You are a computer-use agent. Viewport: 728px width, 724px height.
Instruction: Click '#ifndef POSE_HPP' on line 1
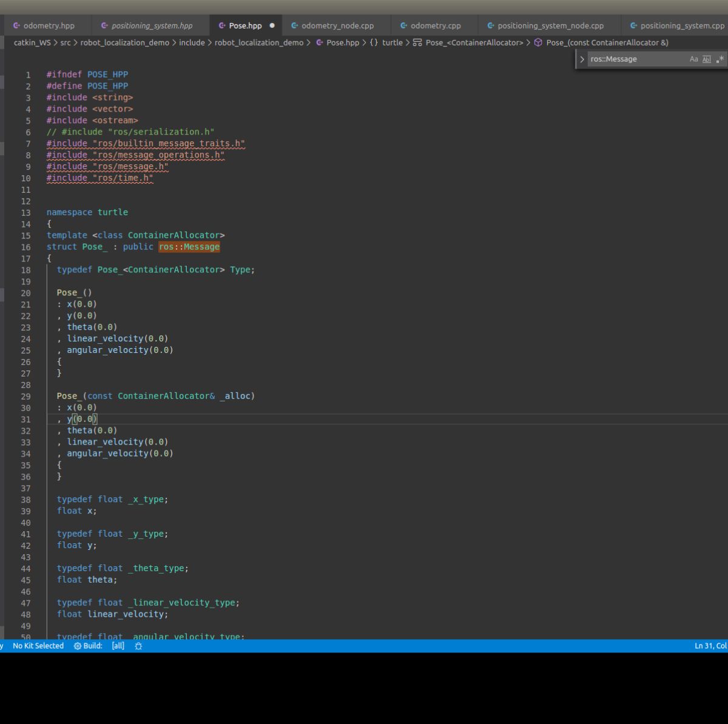87,75
